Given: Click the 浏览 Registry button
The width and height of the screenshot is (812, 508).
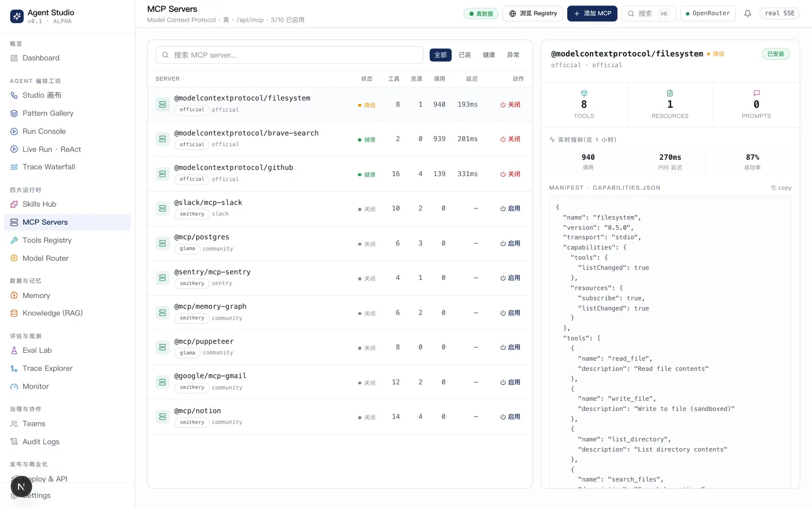Looking at the screenshot, I should click(533, 14).
